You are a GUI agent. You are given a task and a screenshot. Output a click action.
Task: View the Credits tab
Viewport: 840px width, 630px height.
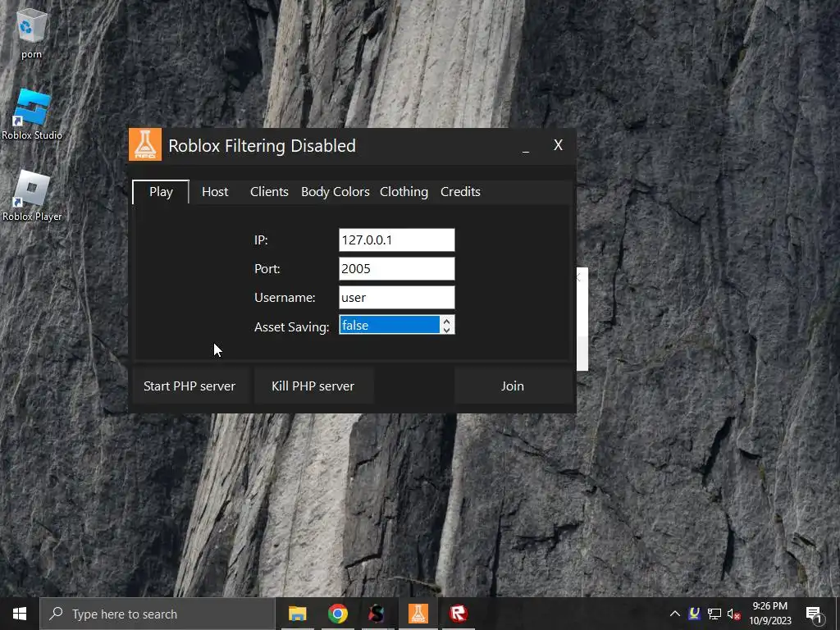(x=460, y=192)
